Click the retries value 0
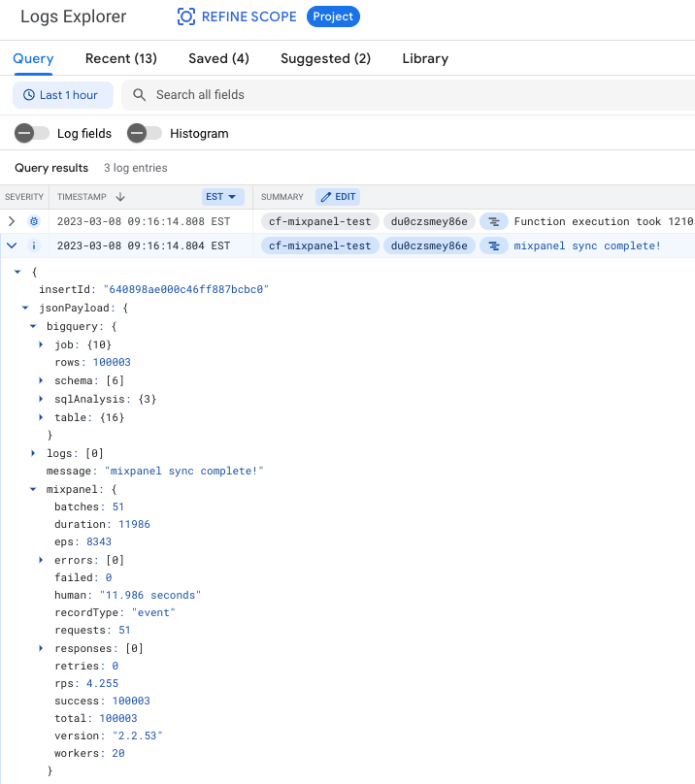This screenshot has height=784, width=695. click(x=116, y=666)
